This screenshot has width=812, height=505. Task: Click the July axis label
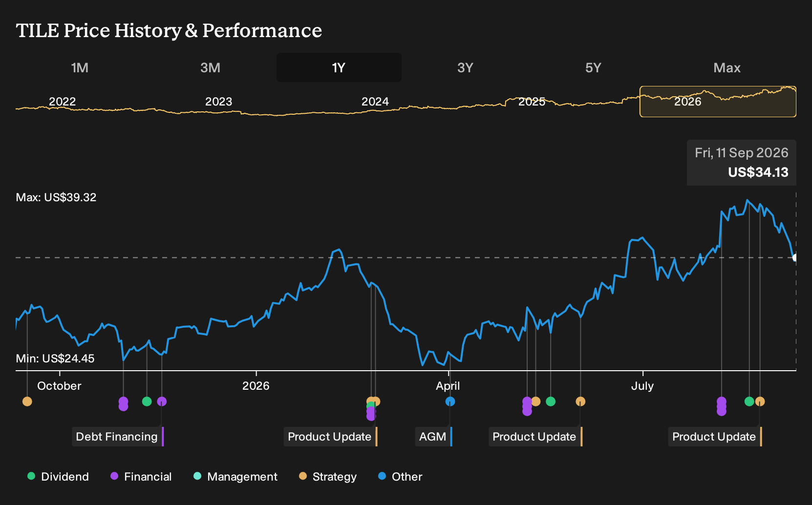[x=642, y=386]
